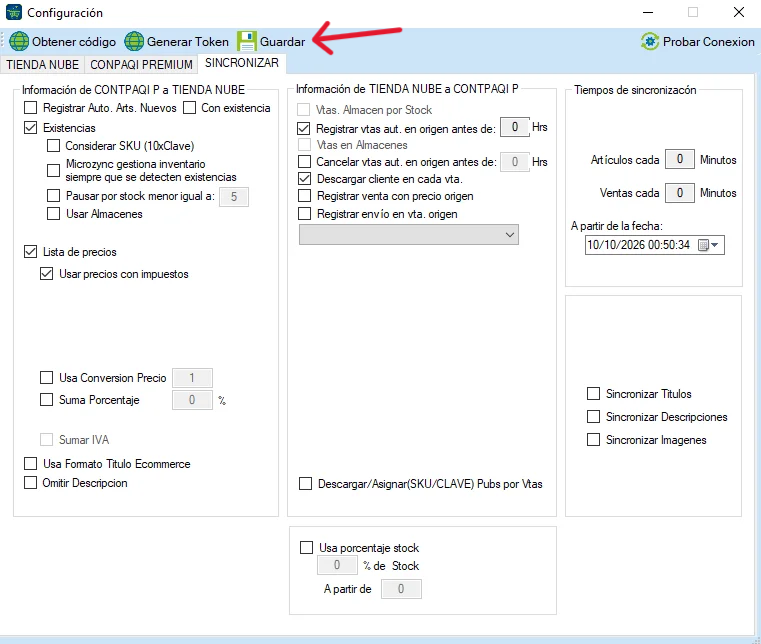Switch to the CONPAQI PREMIUM tab
This screenshot has height=644, width=761.
[141, 65]
